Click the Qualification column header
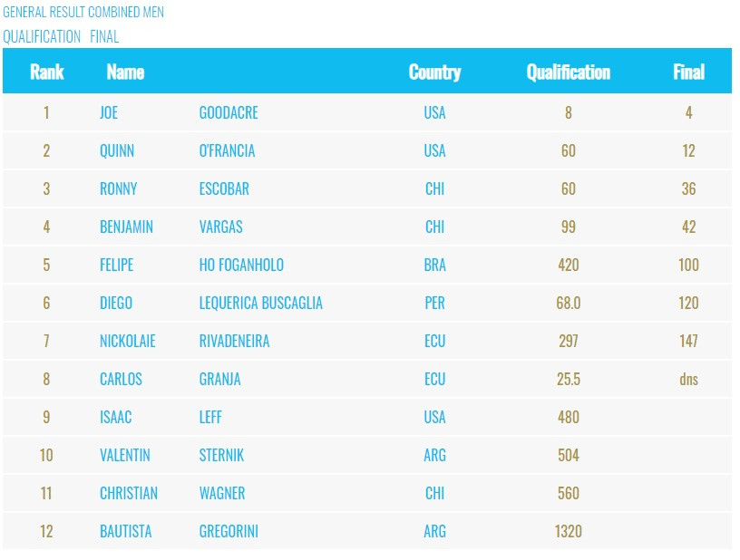 (x=568, y=72)
